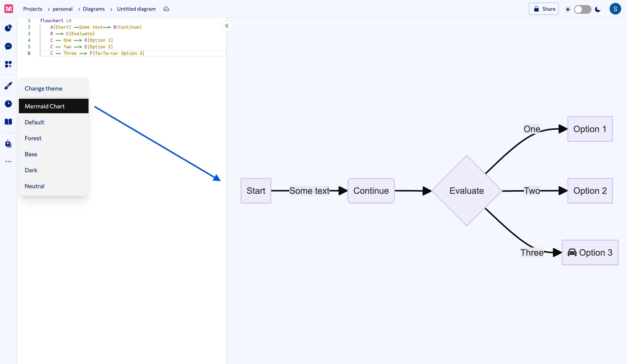Click the export download icon
The image size is (627, 364).
[x=8, y=144]
